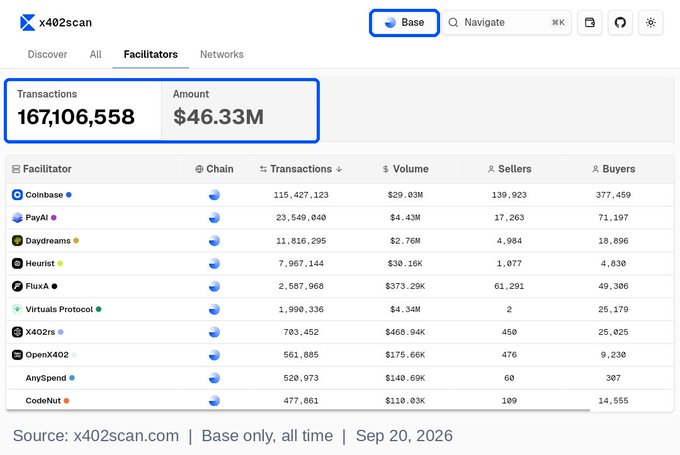The height and width of the screenshot is (455, 680).
Task: Click Coinbase buyers count 377,459
Action: (613, 195)
